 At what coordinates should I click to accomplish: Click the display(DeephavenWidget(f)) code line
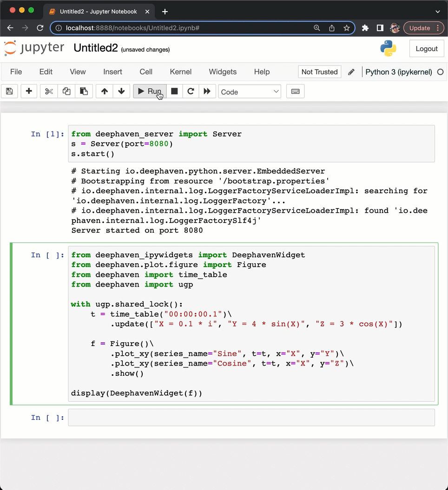coord(137,393)
